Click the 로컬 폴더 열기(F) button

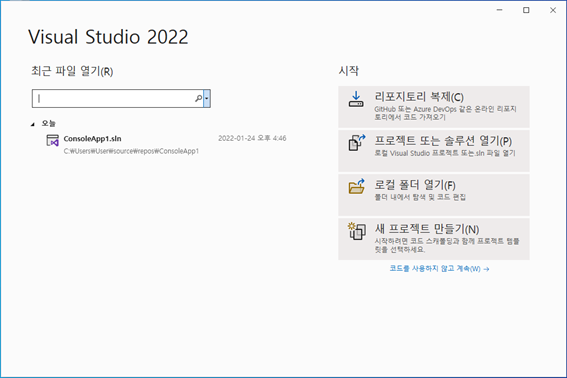434,195
